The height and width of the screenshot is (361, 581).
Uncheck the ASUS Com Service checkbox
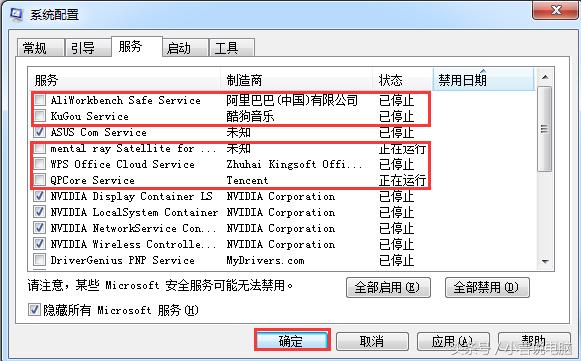(x=40, y=132)
